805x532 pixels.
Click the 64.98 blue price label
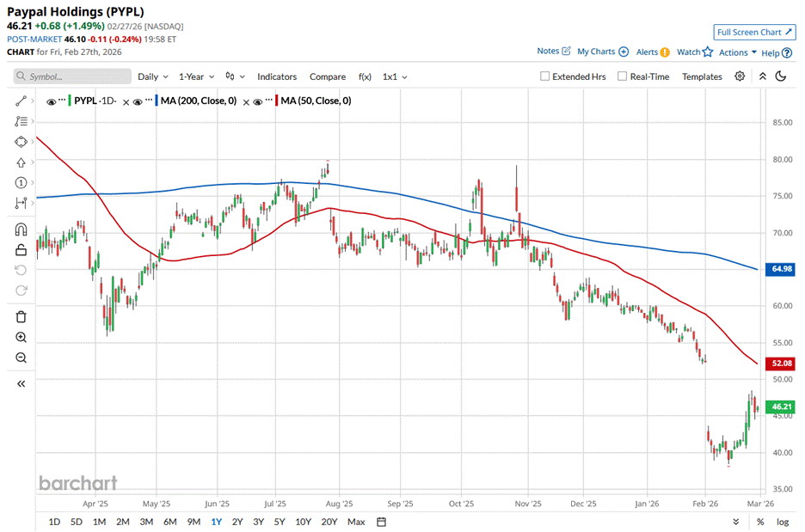780,269
